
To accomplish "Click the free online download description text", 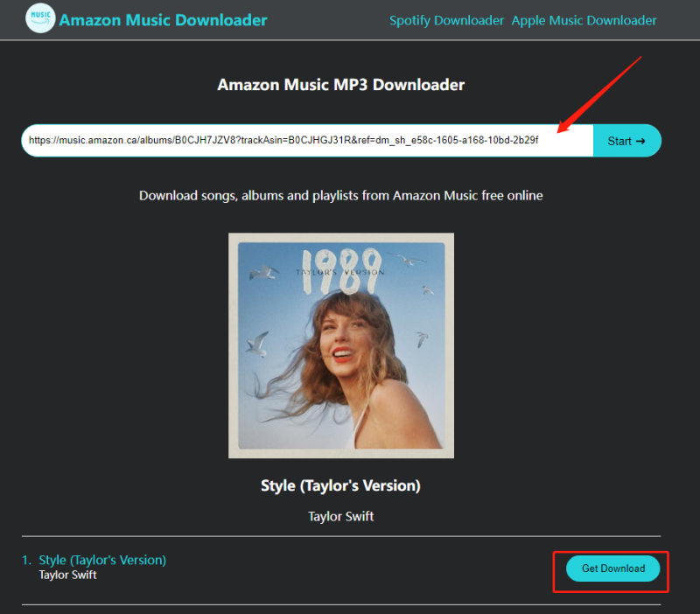I will [x=340, y=195].
